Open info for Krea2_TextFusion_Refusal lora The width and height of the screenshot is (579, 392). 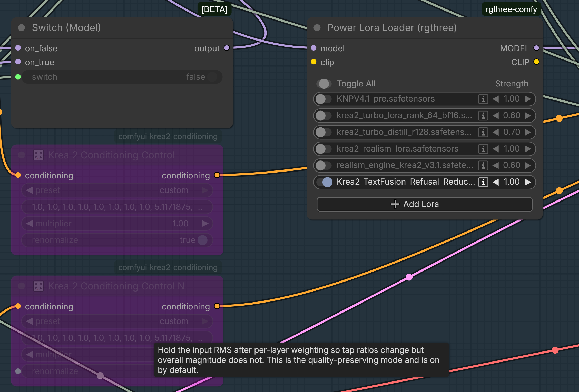coord(483,182)
